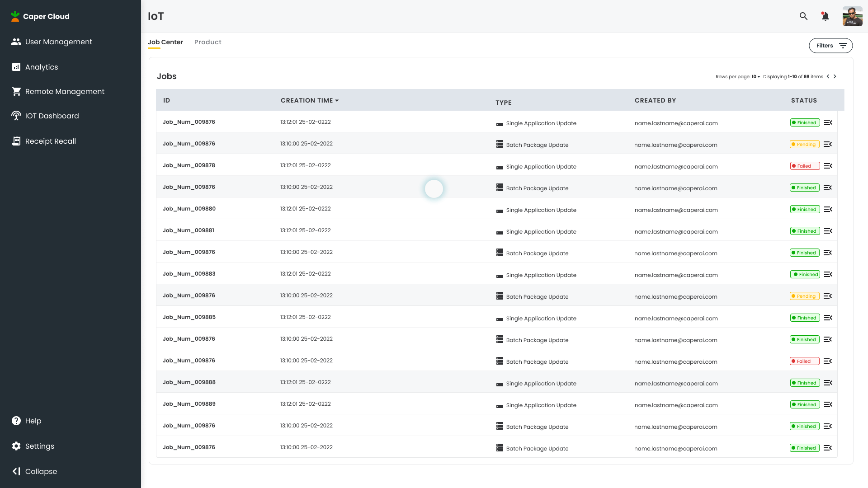
Task: Open the user profile avatar
Action: tap(852, 16)
